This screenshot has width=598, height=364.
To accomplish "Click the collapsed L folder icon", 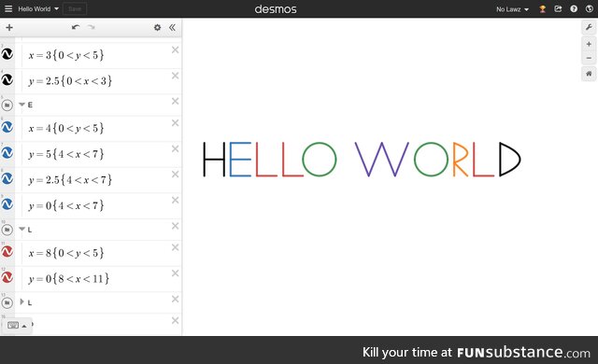I will point(7,302).
